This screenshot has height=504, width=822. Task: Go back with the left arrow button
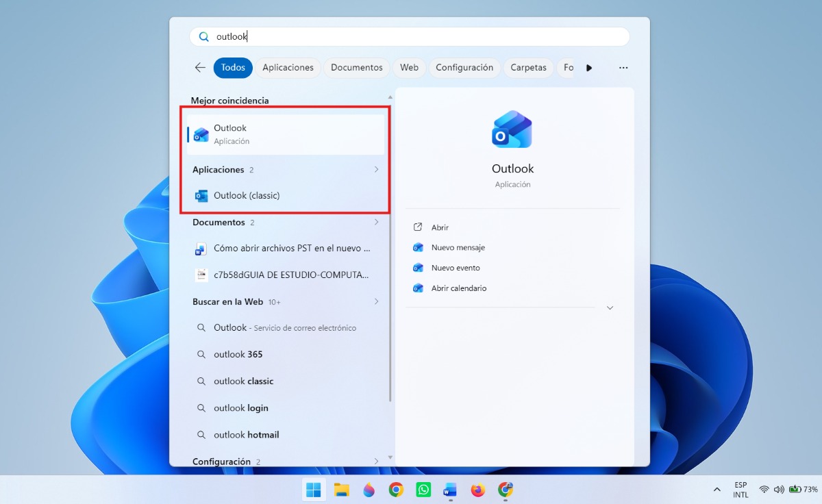[x=200, y=68]
